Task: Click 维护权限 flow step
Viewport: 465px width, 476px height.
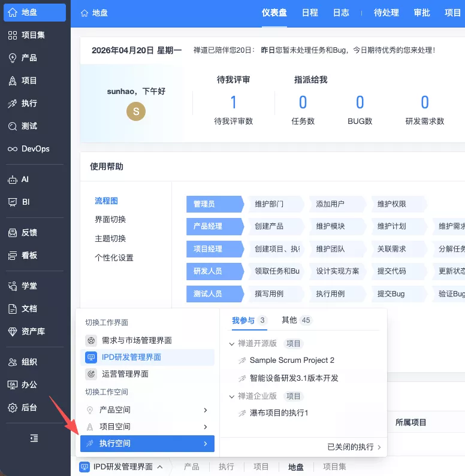Action: pos(399,204)
